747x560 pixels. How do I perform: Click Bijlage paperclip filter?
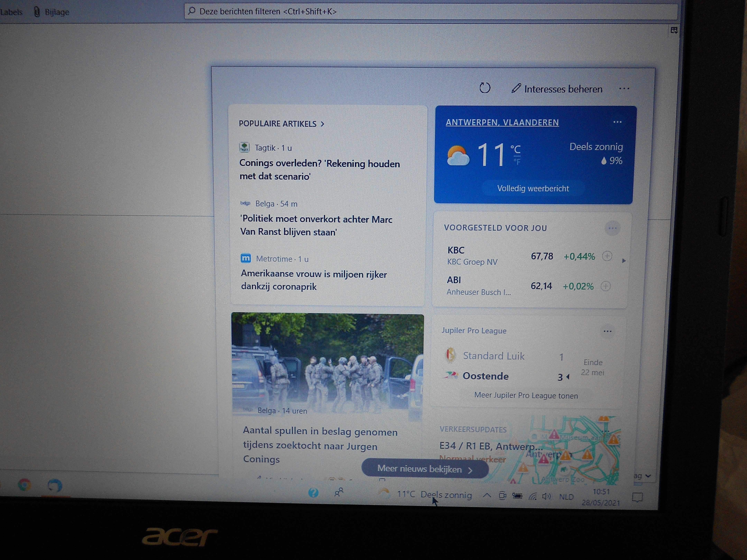(x=52, y=12)
